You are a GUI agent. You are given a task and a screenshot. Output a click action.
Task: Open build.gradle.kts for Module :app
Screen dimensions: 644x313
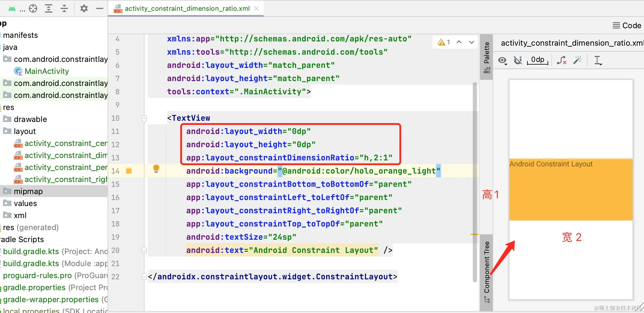pyautogui.click(x=55, y=263)
